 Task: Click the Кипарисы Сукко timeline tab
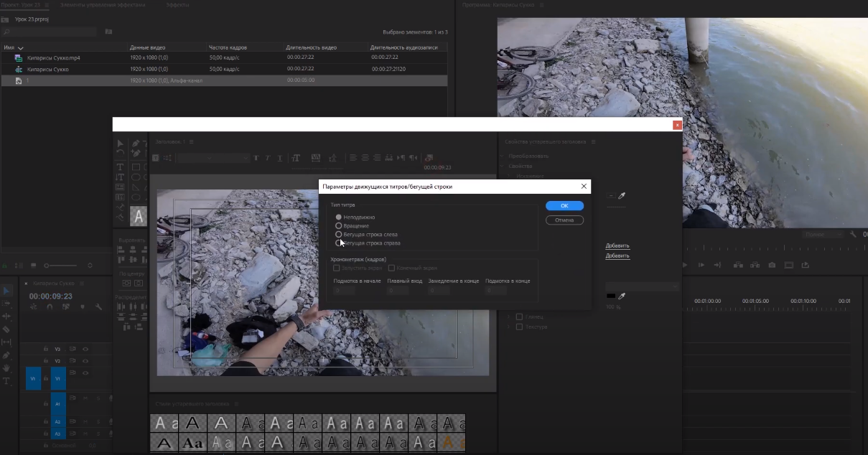pos(52,282)
